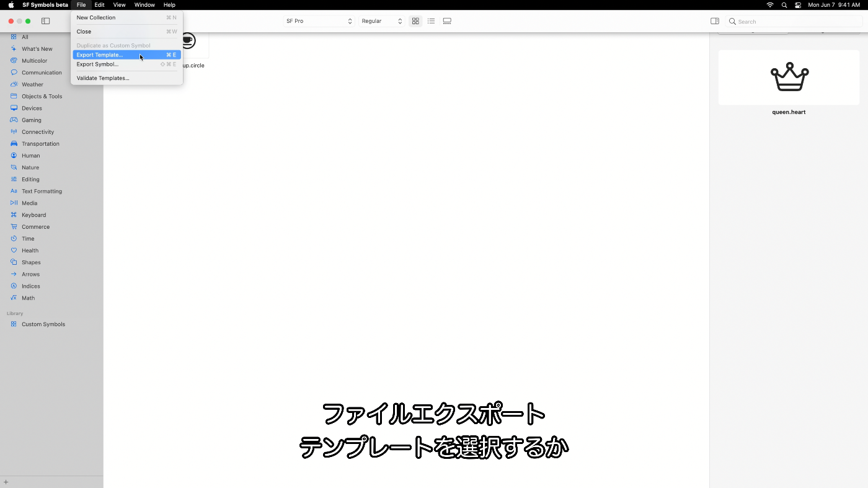Screen dimensions: 868x488
Task: Select the Human person icon
Action: coord(14,156)
